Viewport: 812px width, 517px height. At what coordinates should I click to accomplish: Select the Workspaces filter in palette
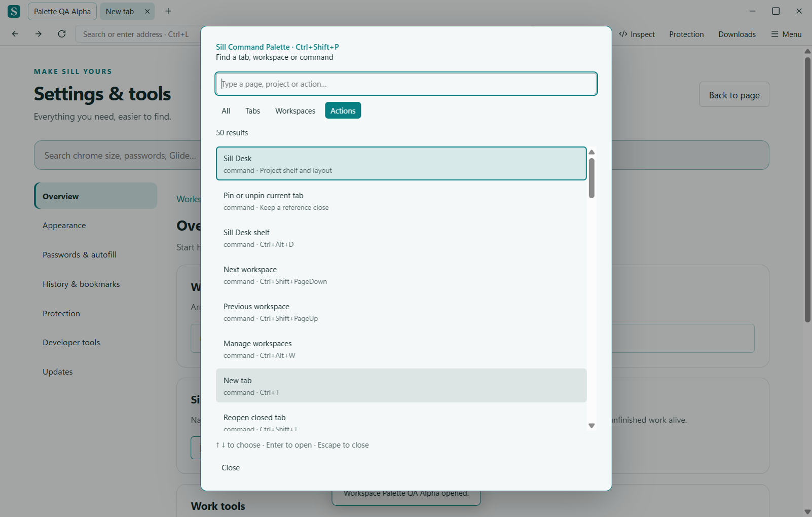coord(295,110)
